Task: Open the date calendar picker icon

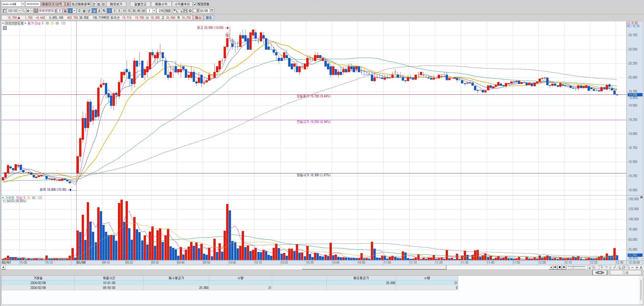Action: (x=212, y=11)
